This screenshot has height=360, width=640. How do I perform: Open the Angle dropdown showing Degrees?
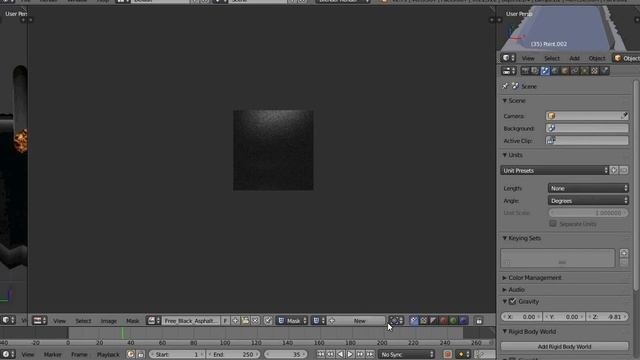point(588,200)
